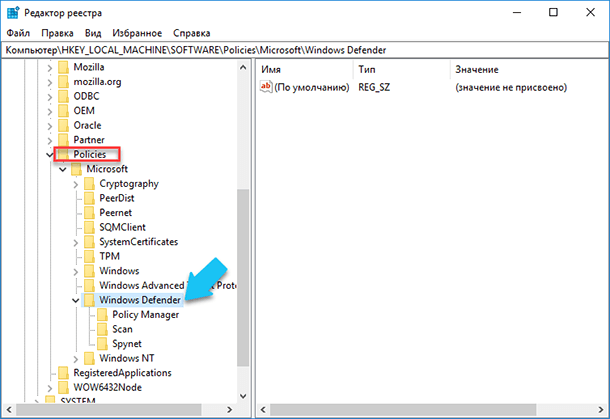This screenshot has height=419, width=610.
Task: Expand the Cryptography key
Action: point(75,184)
